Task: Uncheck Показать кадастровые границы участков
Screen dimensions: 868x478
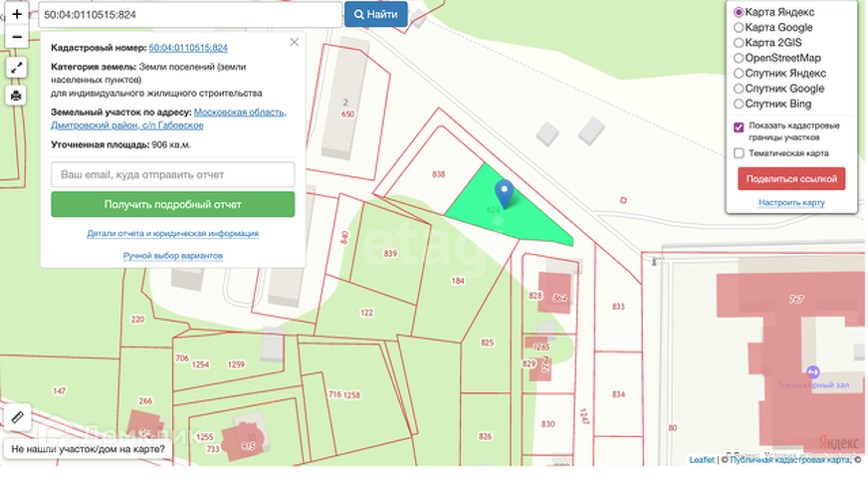Action: [739, 126]
